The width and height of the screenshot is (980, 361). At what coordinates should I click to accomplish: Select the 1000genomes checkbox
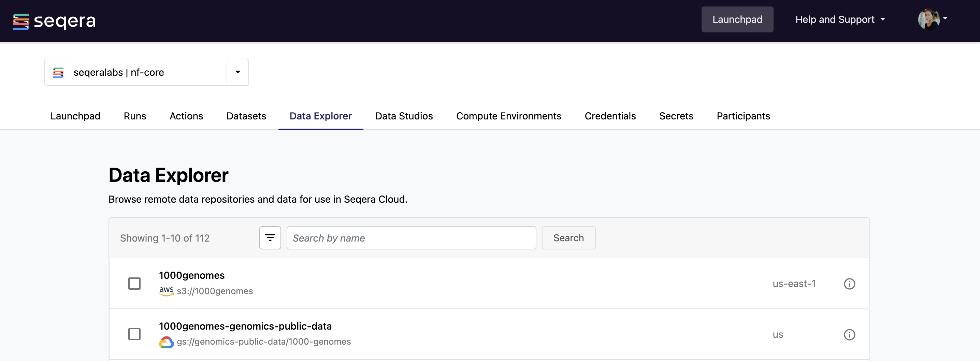pos(134,284)
